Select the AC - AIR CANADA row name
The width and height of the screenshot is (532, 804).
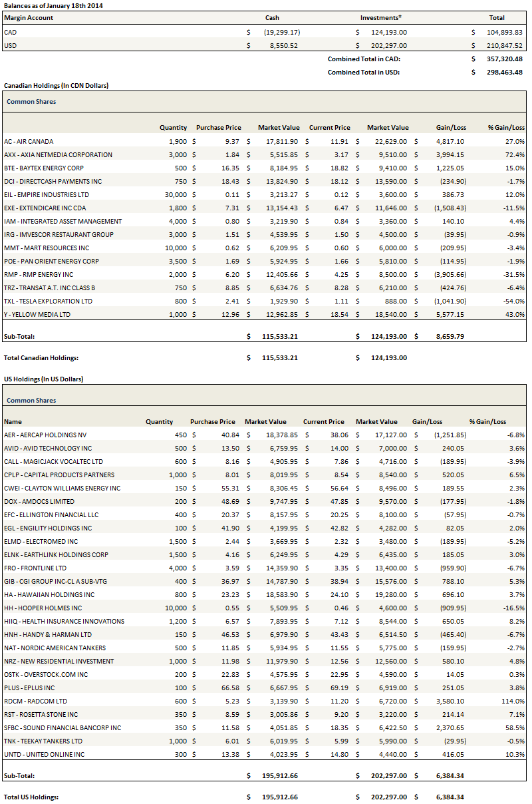pyautogui.click(x=29, y=141)
